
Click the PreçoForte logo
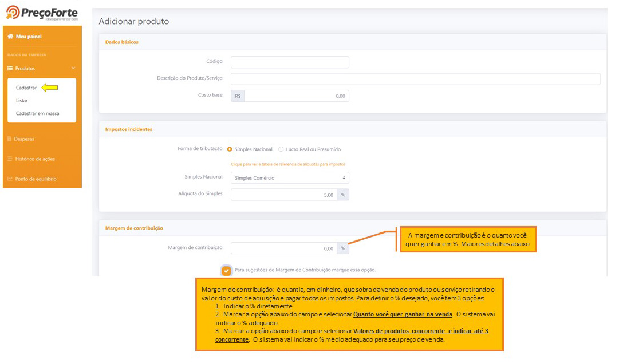coord(42,14)
